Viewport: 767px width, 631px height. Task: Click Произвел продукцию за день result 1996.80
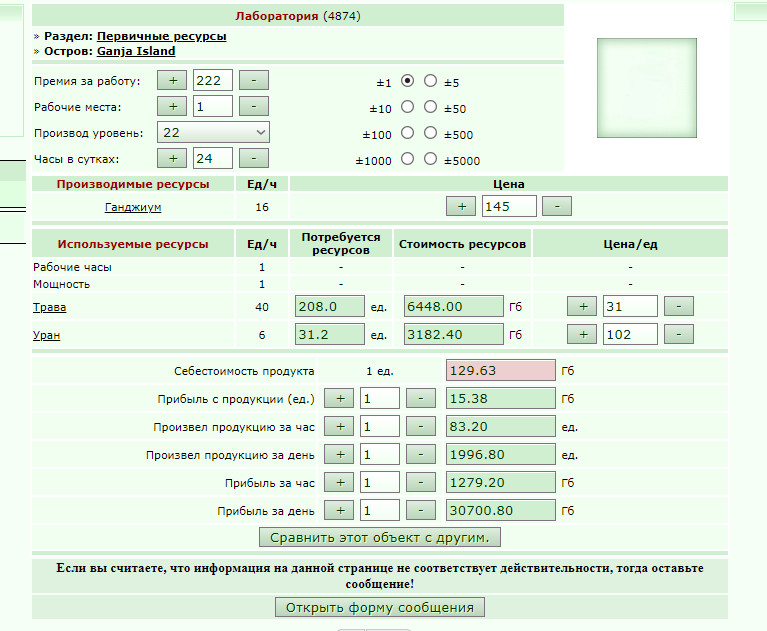point(501,454)
